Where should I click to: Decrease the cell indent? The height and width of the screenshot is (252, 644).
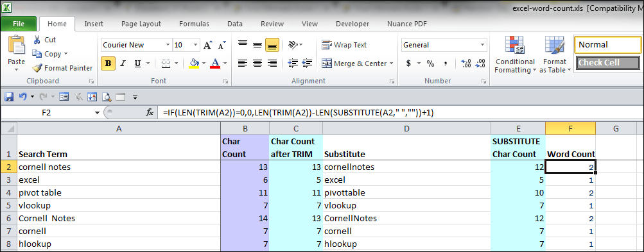tap(293, 63)
